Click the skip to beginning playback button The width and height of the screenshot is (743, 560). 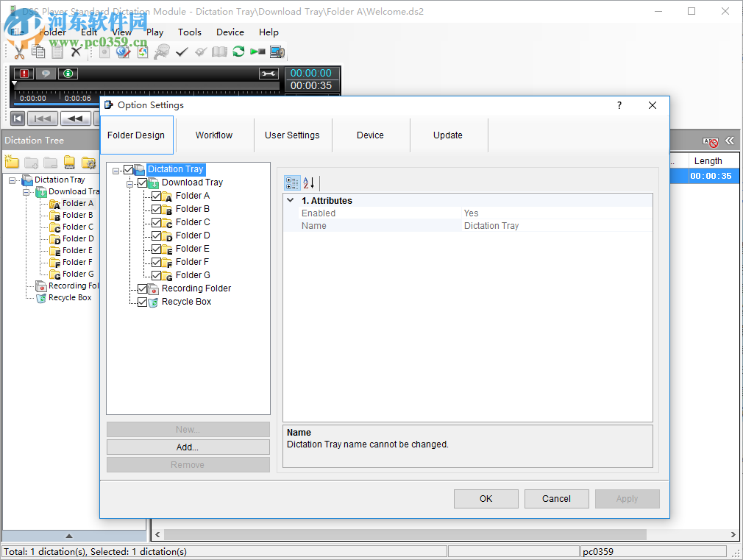click(x=18, y=118)
